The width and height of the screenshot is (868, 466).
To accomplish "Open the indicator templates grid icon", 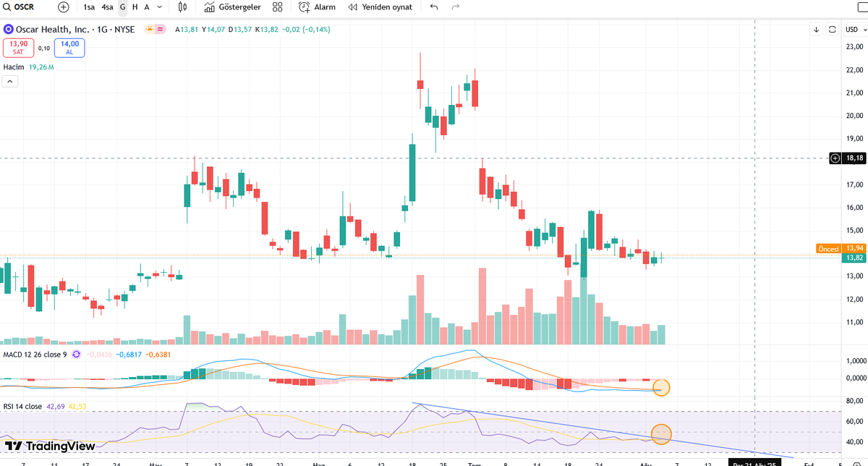I will coord(278,7).
